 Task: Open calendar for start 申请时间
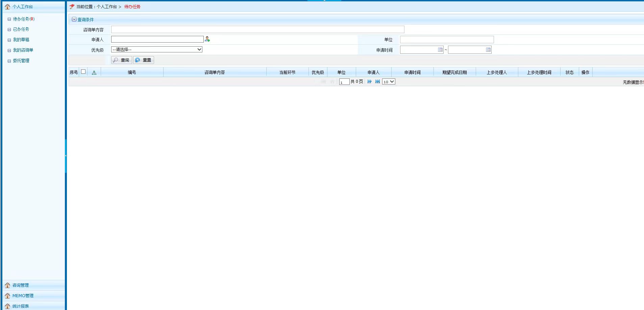[440, 50]
